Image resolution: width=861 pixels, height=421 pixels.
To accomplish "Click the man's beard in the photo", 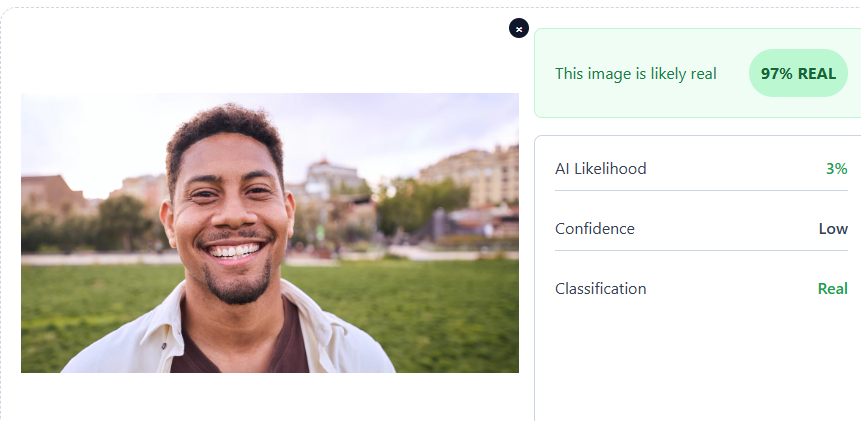I will 238,282.
